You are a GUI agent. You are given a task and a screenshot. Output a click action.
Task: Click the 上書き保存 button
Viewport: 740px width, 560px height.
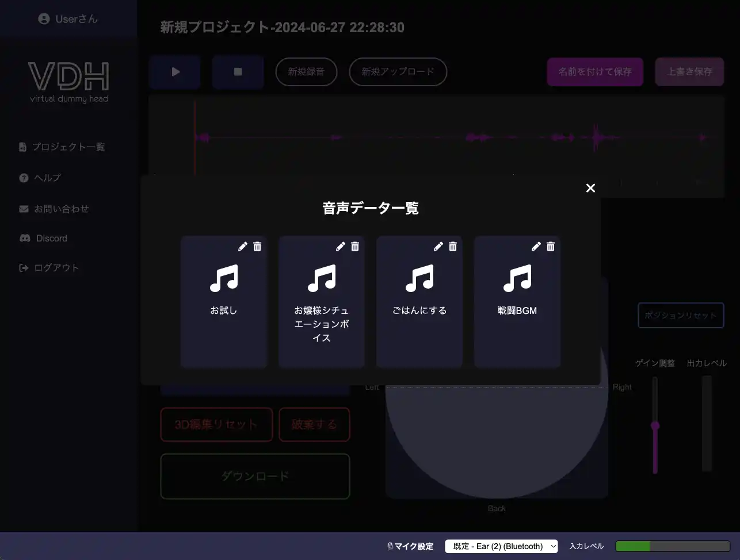(689, 72)
